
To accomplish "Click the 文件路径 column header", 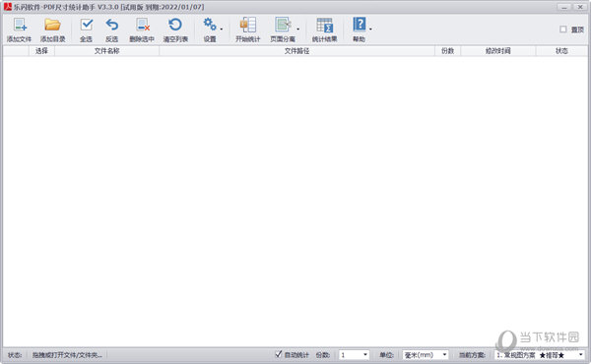I will coord(297,51).
